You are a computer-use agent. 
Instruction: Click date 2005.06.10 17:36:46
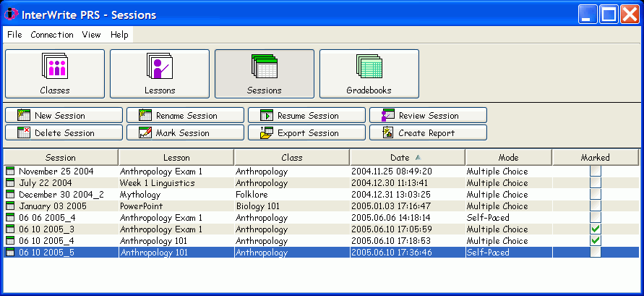[392, 252]
